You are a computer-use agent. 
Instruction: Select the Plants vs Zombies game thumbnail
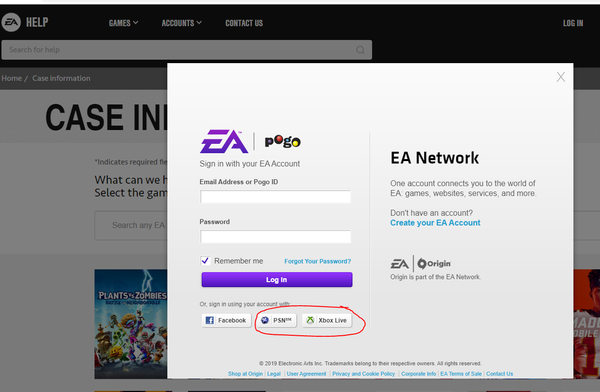click(131, 324)
